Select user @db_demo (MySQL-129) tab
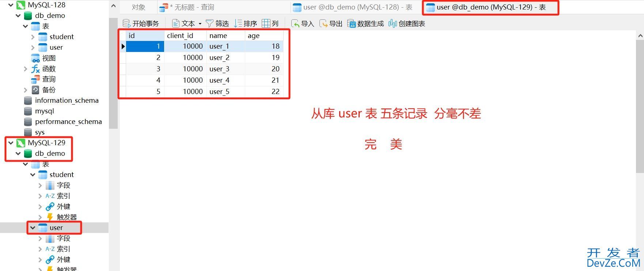The width and height of the screenshot is (644, 271). click(x=490, y=7)
